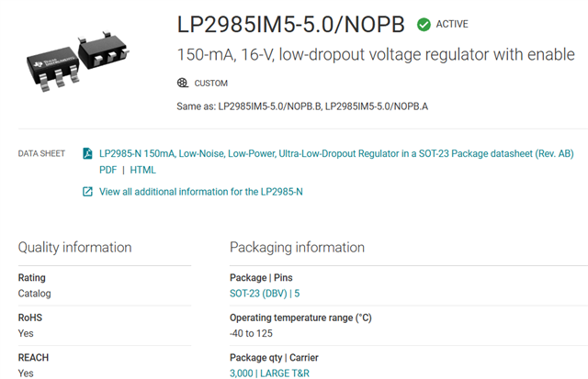Click the CUSTOM reel icon

point(182,83)
